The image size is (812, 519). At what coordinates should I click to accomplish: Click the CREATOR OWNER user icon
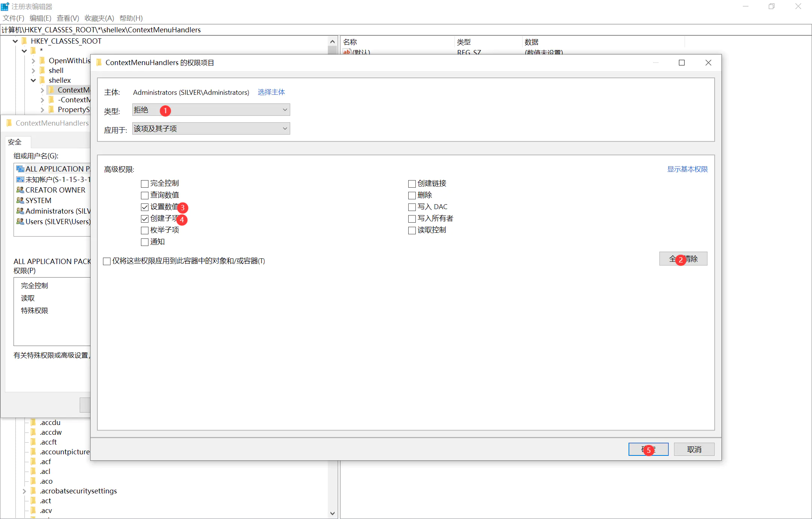(20, 190)
